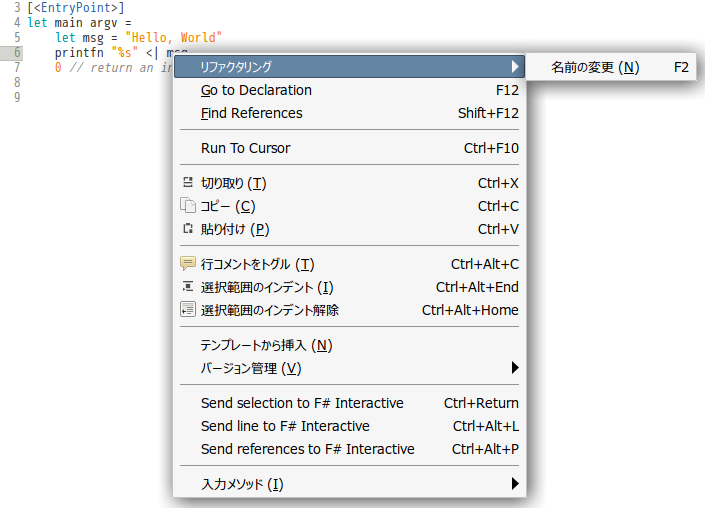The width and height of the screenshot is (705, 508).
Task: Choose Run To Cursor
Action: (349, 148)
